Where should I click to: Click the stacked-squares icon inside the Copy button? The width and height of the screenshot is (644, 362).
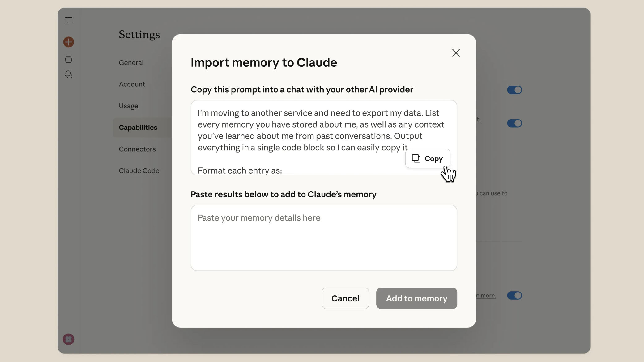click(x=416, y=158)
